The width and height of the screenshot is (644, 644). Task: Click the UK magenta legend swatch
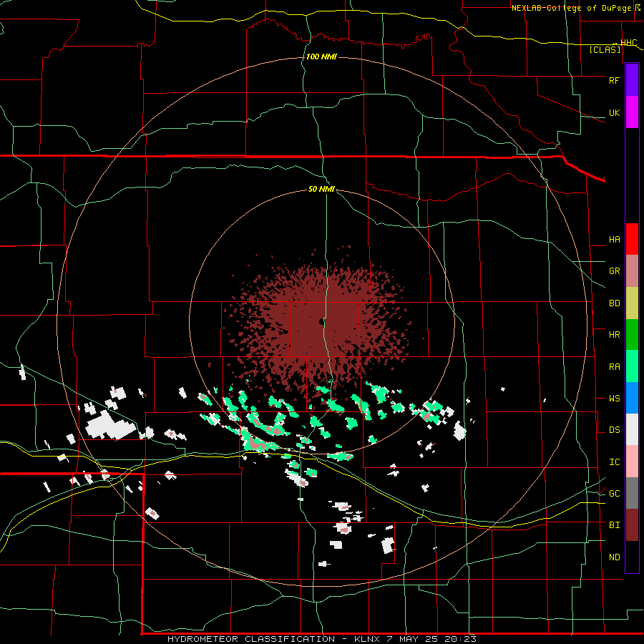632,112
